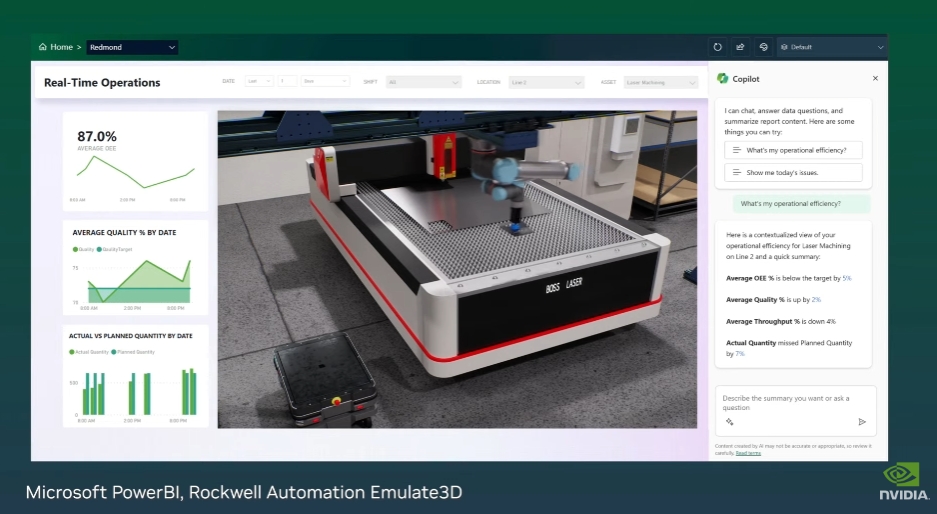Open the Asset Laser Machining dropdown
Screen dimensions: 937x514
pos(660,82)
